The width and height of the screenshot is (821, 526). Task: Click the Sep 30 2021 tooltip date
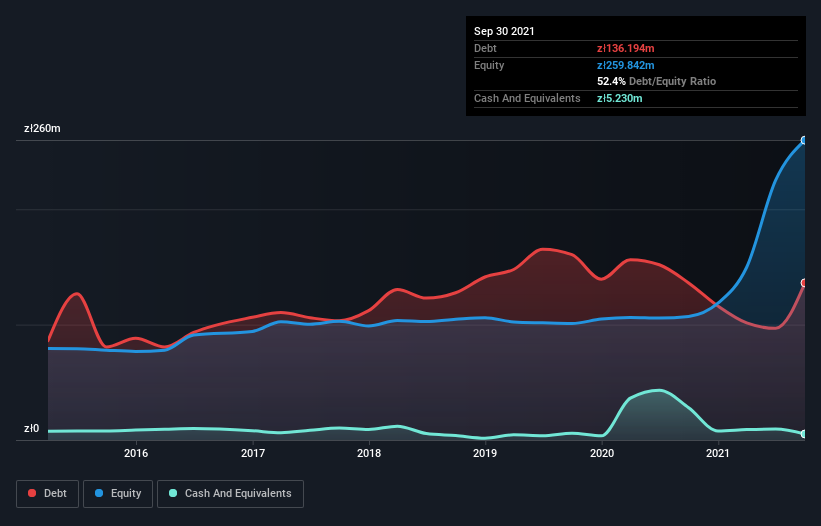pos(504,31)
